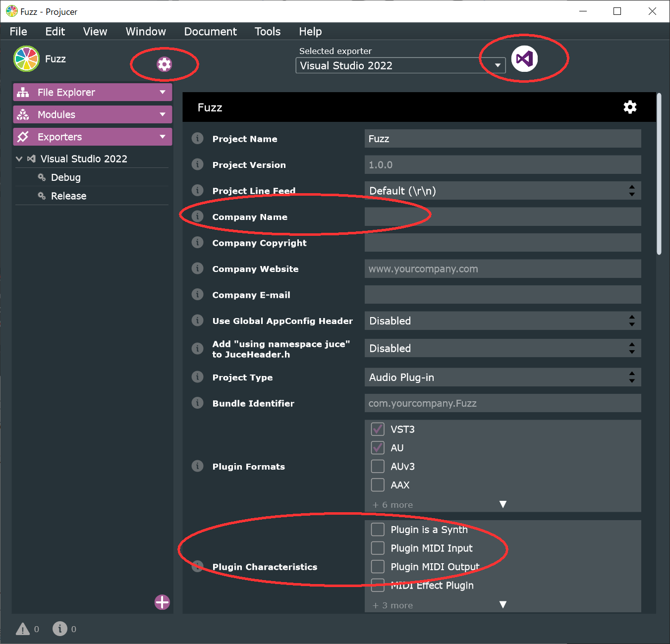Viewport: 670px width, 644px height.
Task: Click the Projucer logo beside Fuzz
Action: pos(26,58)
